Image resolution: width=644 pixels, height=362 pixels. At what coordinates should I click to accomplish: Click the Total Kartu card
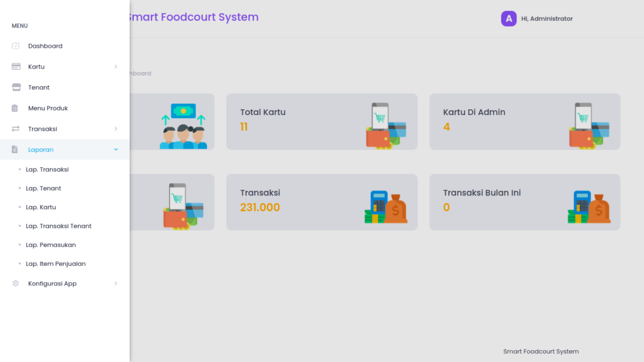tap(321, 121)
